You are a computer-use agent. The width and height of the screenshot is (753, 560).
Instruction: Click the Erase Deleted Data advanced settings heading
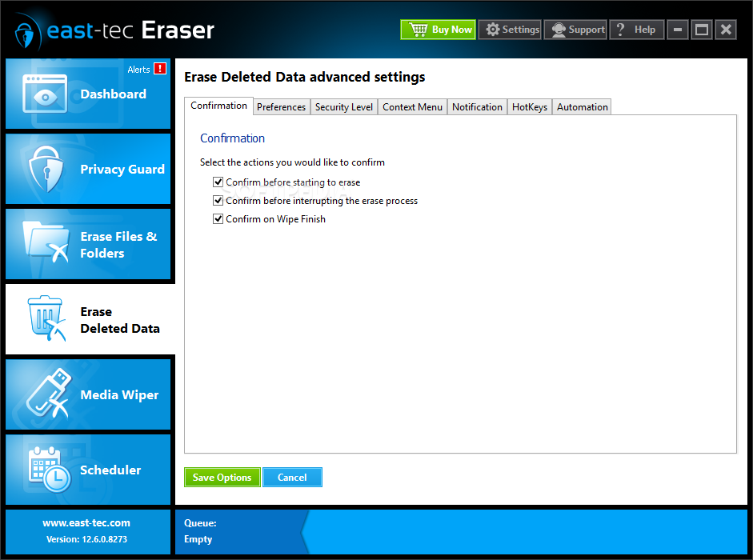tap(304, 77)
